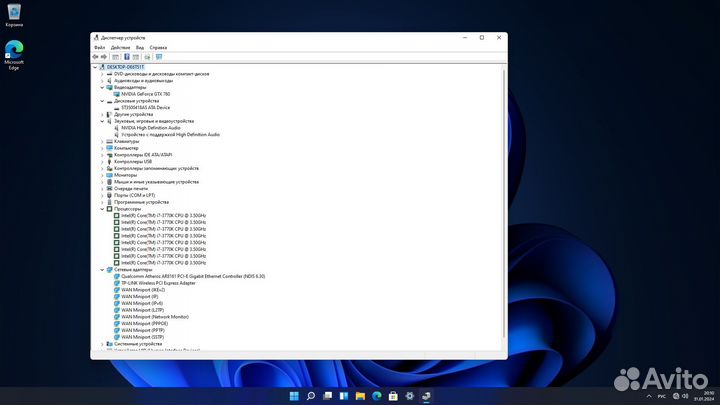Select Контроллеры запоминающих устройств row
This screenshot has height=405, width=720.
pyautogui.click(x=156, y=169)
